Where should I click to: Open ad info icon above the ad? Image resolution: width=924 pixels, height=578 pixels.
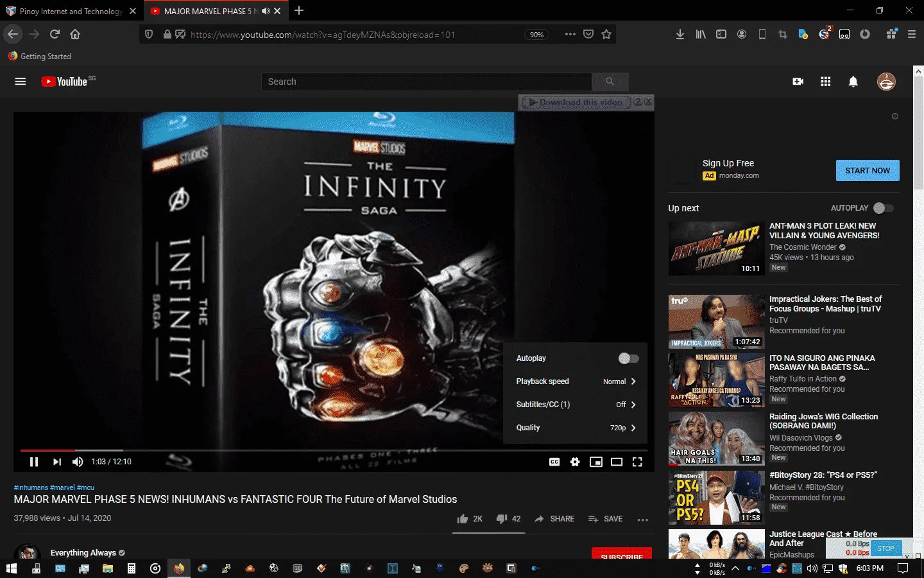coord(894,116)
